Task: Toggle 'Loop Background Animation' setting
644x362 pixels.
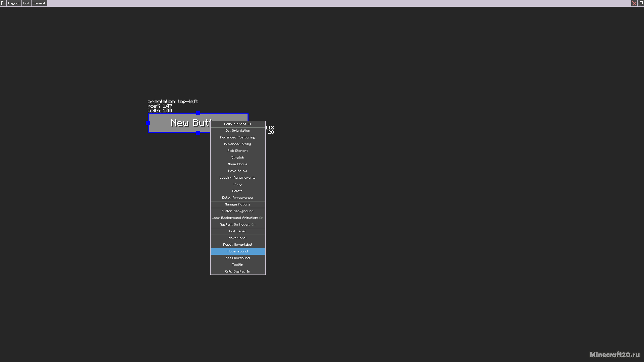Action: pos(237,218)
